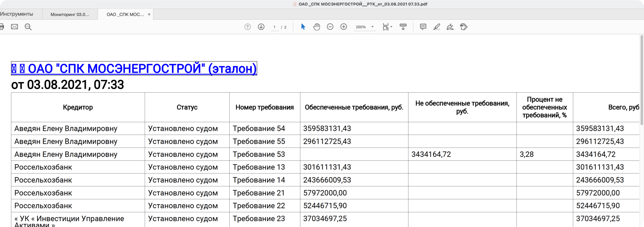Click the Кредитор column header
644x227 pixels.
[x=78, y=107]
